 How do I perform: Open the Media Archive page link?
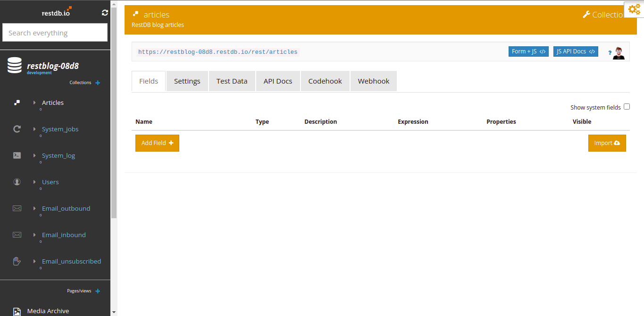(x=48, y=311)
